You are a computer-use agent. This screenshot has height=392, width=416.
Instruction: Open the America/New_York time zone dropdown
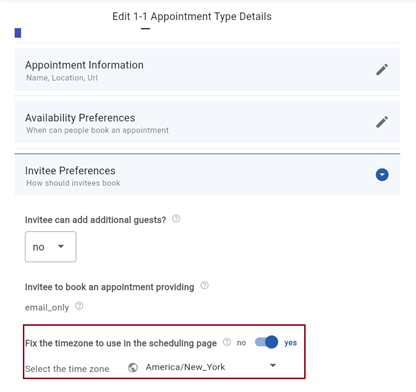point(202,367)
